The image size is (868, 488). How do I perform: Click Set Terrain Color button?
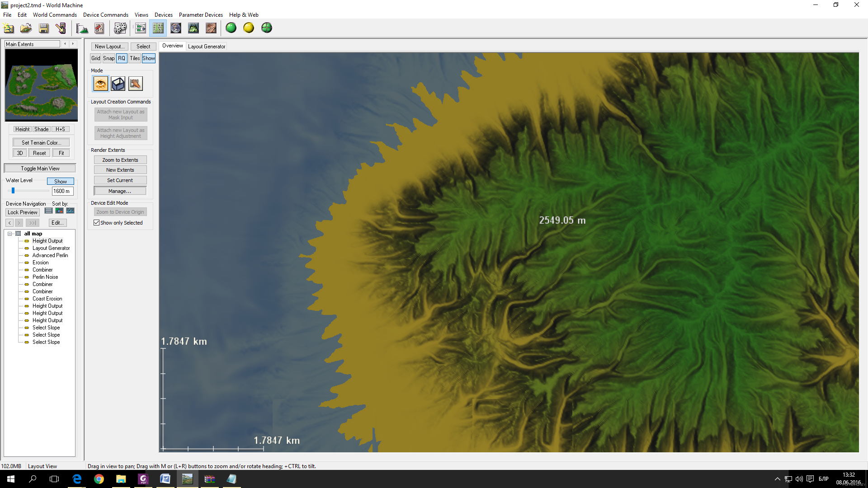(x=41, y=143)
